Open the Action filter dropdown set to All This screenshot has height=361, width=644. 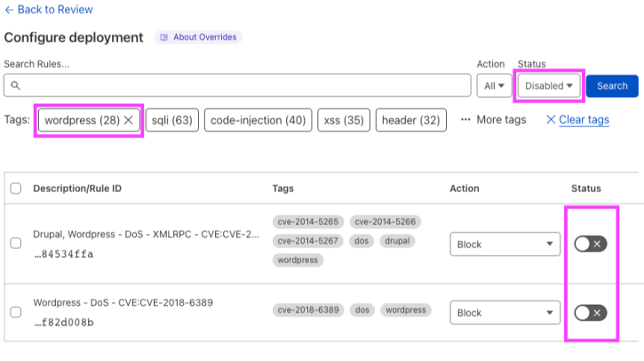point(493,86)
